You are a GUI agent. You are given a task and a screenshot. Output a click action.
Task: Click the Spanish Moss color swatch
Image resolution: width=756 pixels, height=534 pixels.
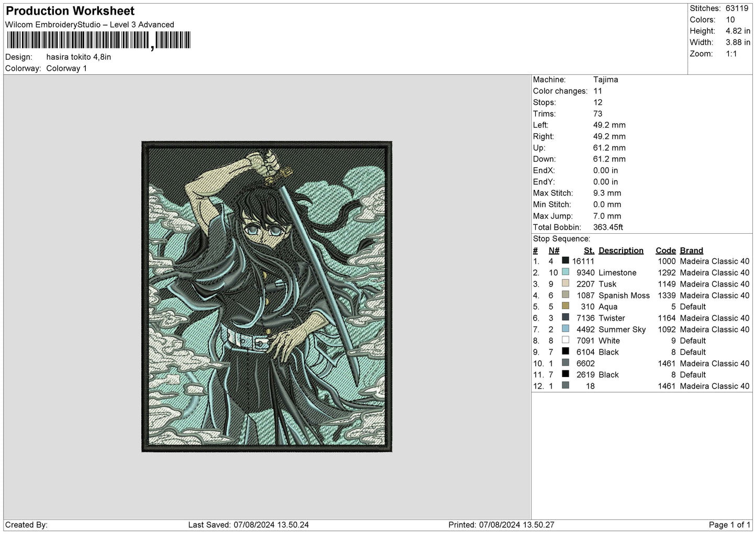pyautogui.click(x=566, y=294)
